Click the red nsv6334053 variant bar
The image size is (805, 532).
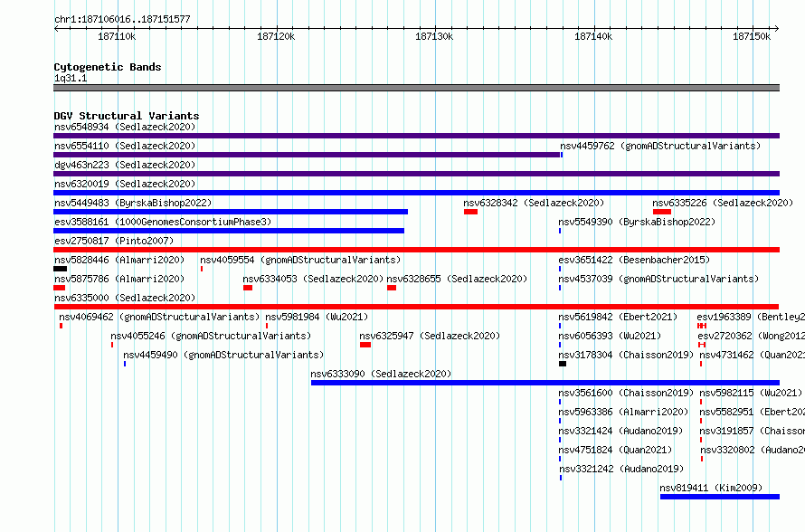[248, 288]
